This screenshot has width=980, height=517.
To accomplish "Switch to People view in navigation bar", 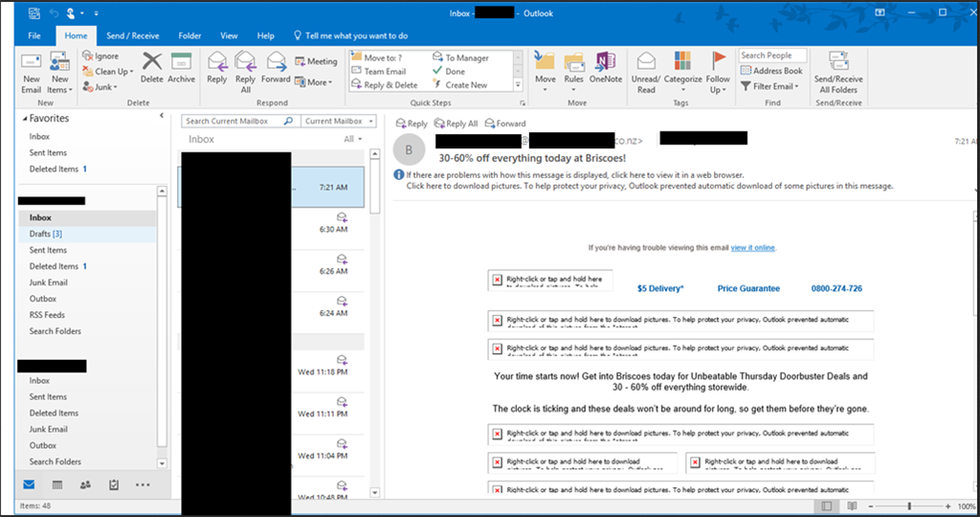I will coord(85,484).
